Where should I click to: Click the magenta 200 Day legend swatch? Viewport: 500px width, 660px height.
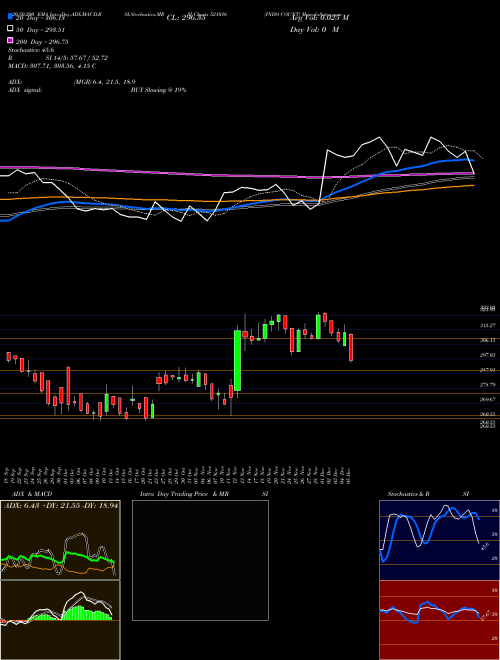[x=10, y=41]
